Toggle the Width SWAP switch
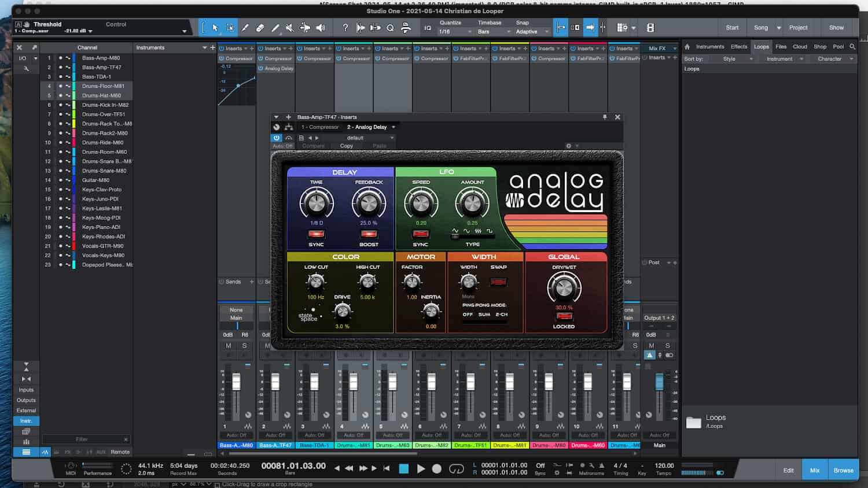 point(498,282)
